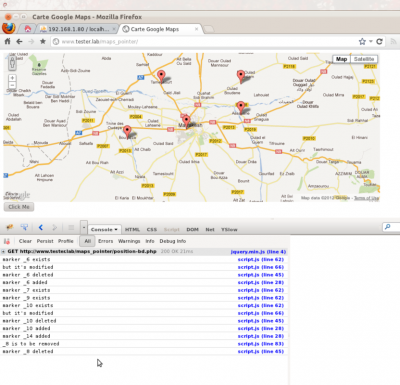This screenshot has width=400, height=385.
Task: Select the All console filter
Action: click(87, 241)
